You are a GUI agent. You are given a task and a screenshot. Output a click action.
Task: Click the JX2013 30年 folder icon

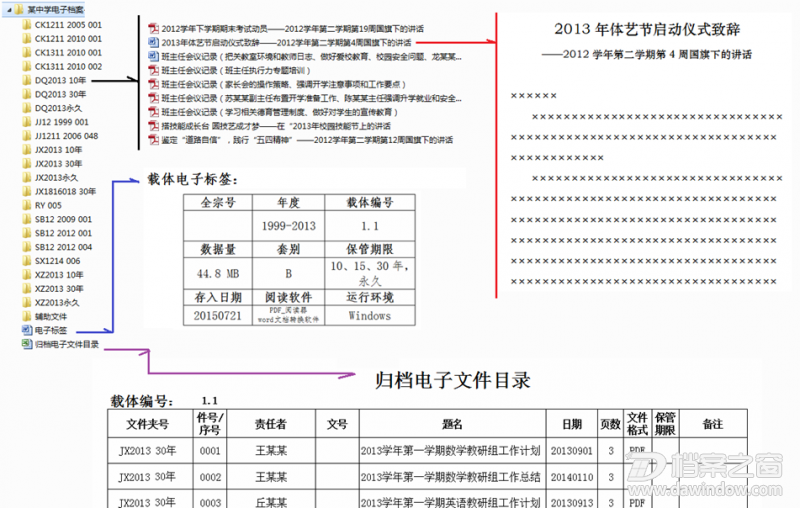pos(26,163)
